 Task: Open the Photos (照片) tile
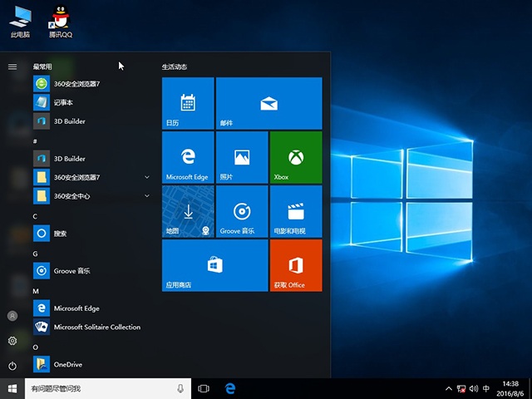click(241, 157)
